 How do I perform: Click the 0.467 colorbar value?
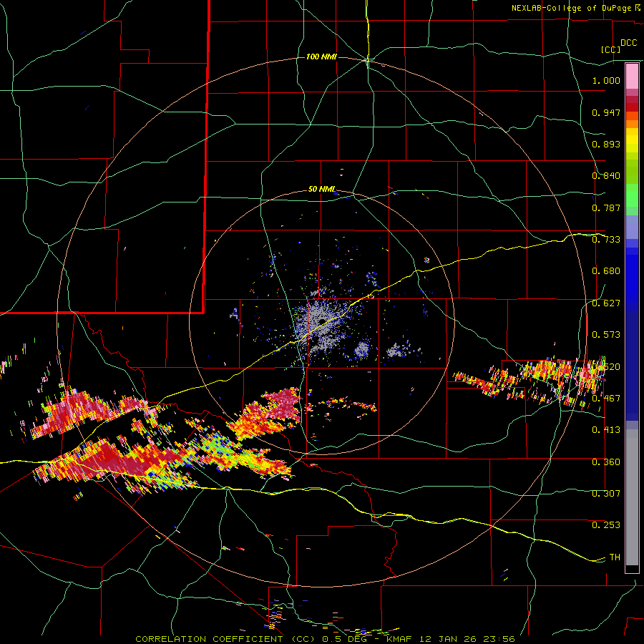[x=606, y=398]
